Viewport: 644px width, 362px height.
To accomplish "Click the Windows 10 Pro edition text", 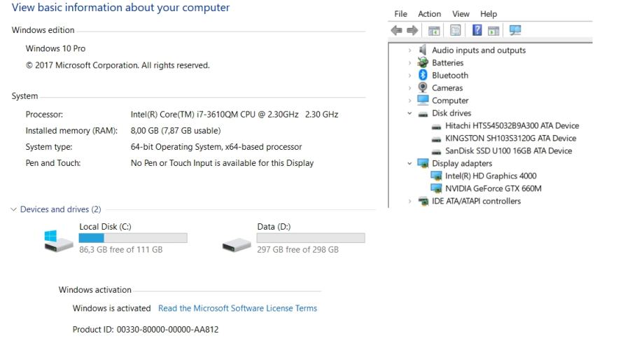I will point(55,48).
